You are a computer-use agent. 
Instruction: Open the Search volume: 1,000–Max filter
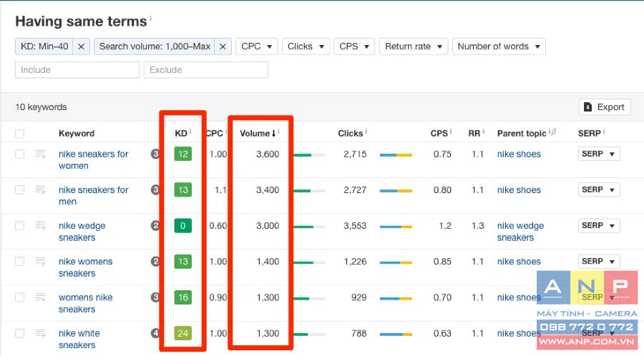(155, 46)
